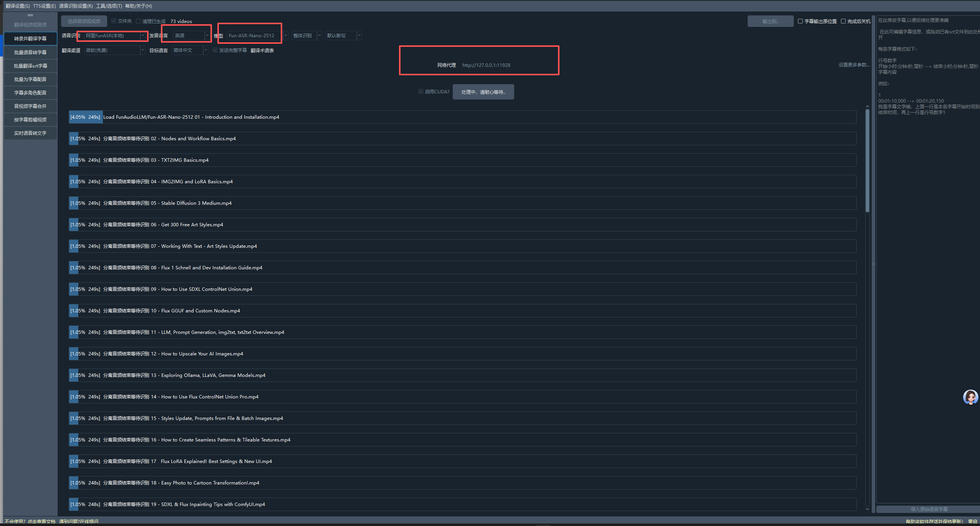Select the 实时语音转文字 sidebar tab

(30, 133)
